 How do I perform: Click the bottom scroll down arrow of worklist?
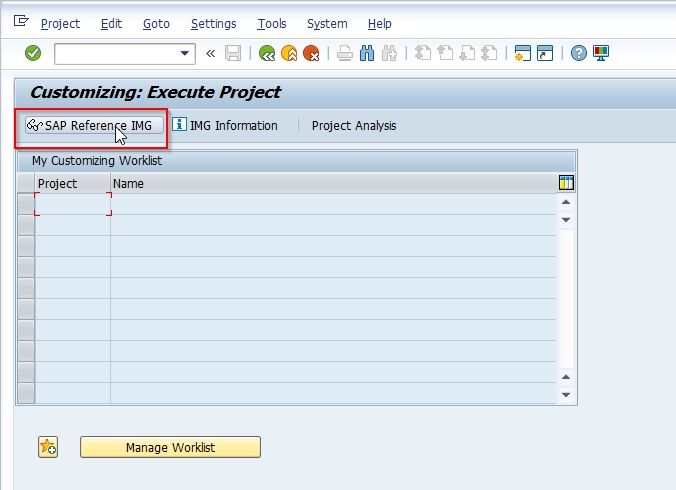[x=566, y=395]
